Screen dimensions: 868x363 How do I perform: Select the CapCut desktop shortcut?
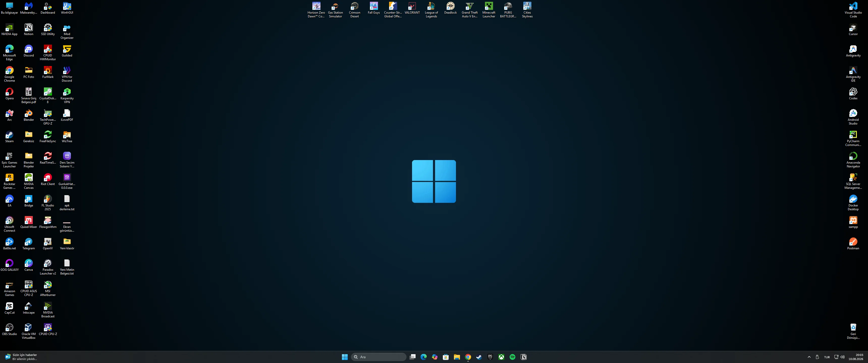pyautogui.click(x=9, y=308)
